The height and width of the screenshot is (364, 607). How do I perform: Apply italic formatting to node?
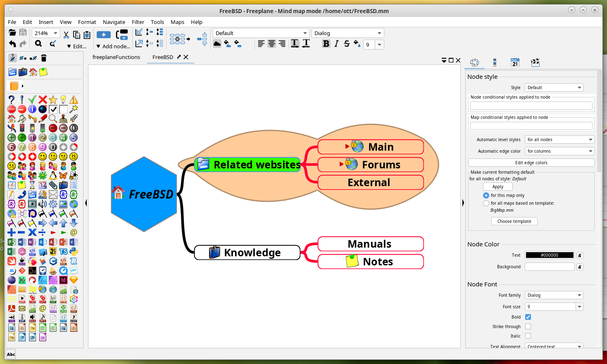[336, 43]
